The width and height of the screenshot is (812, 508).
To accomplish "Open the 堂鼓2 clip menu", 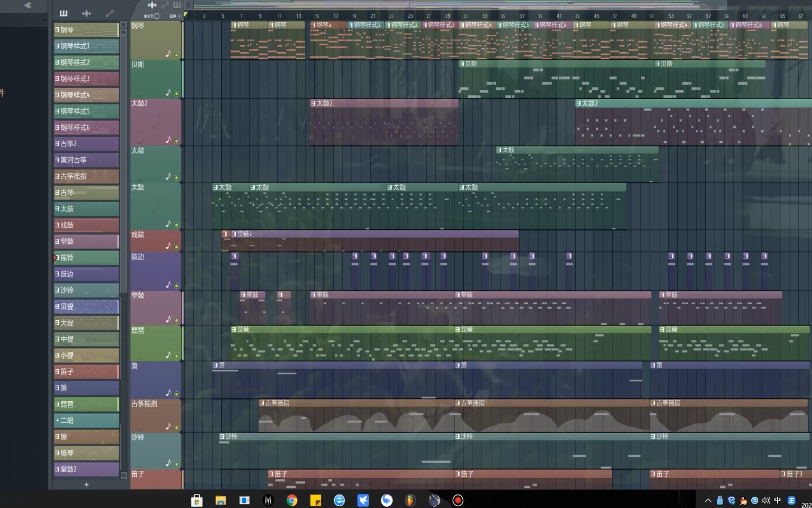I will click(234, 234).
